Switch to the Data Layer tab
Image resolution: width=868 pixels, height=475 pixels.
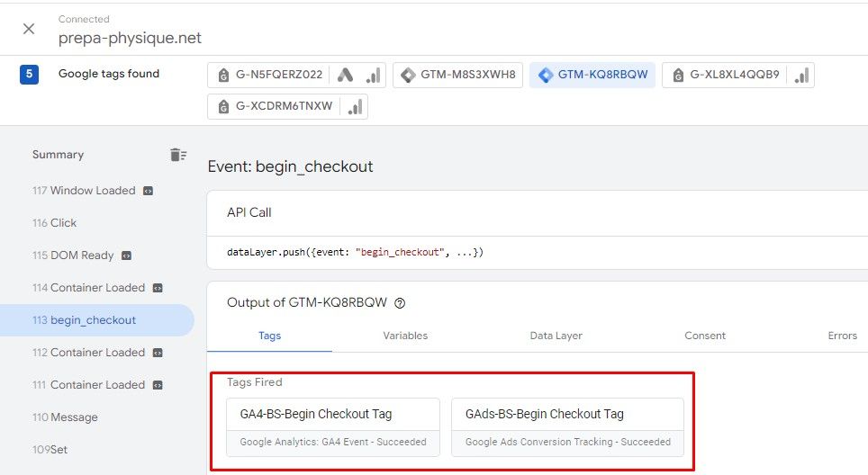tap(556, 336)
